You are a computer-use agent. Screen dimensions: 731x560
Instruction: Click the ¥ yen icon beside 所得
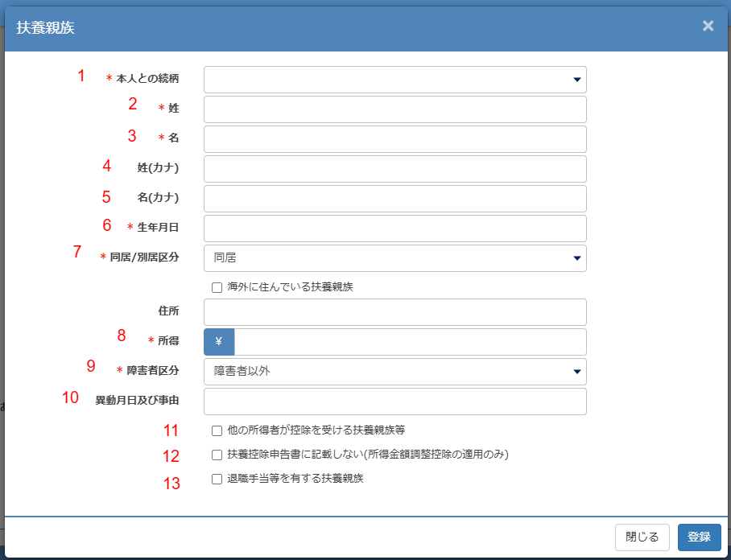(x=219, y=342)
